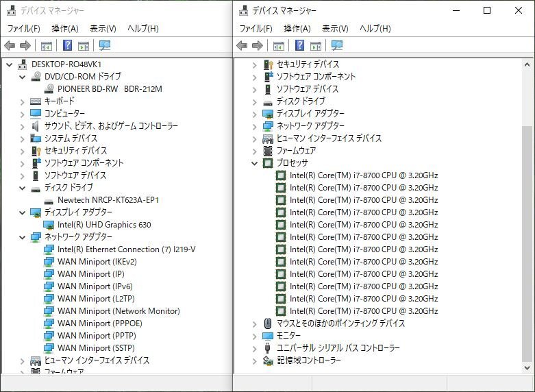This screenshot has width=535, height=392.
Task: Click scan for hardware changes in right window
Action: [336, 45]
